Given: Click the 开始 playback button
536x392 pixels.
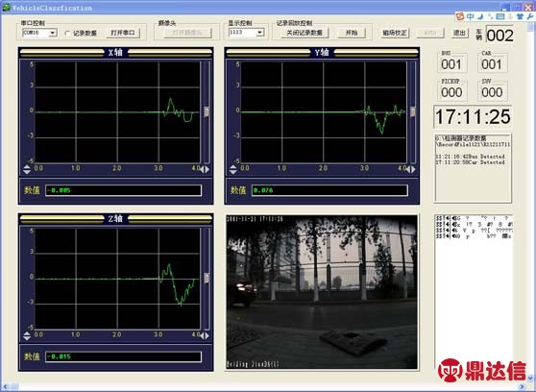Looking at the screenshot, I should click(x=352, y=33).
